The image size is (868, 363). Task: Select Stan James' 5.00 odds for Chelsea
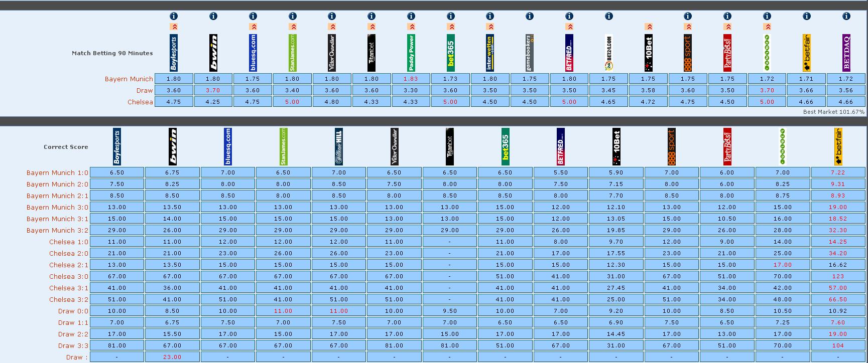(292, 102)
